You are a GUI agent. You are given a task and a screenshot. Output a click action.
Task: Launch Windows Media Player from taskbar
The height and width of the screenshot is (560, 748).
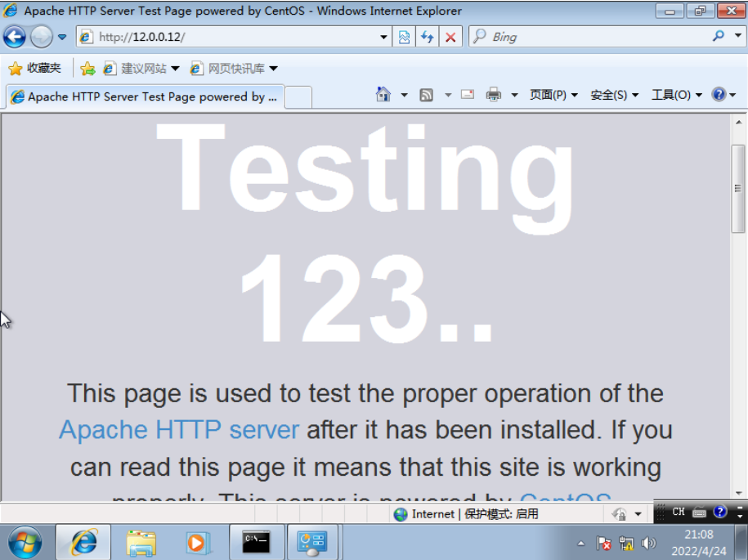coord(197,543)
